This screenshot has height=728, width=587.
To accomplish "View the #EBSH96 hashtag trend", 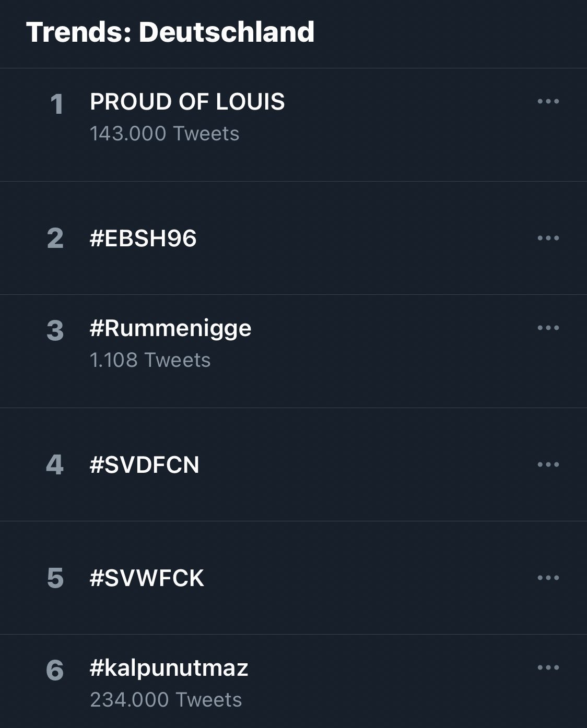I will [143, 238].
